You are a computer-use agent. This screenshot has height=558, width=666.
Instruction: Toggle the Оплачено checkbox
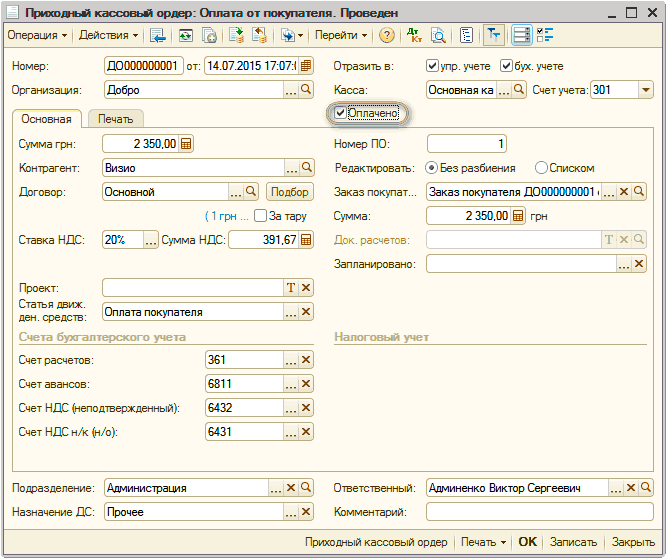(x=342, y=114)
